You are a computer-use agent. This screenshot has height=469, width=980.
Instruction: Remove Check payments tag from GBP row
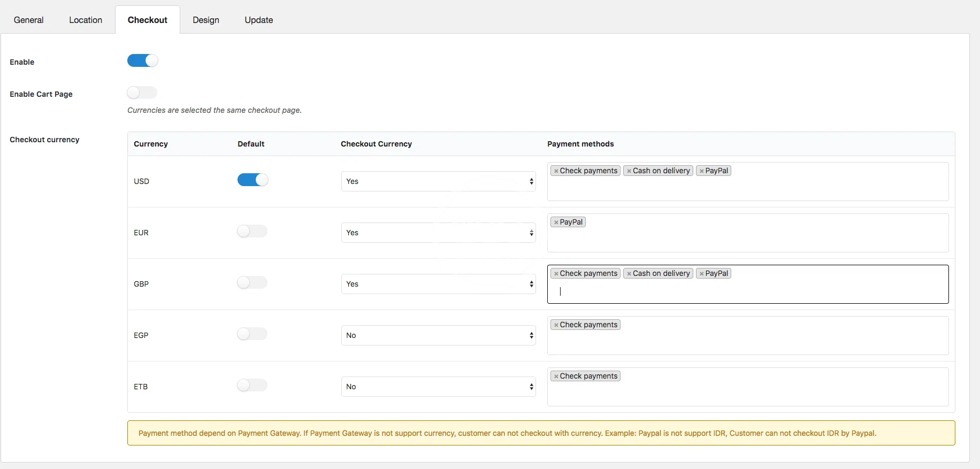point(556,274)
